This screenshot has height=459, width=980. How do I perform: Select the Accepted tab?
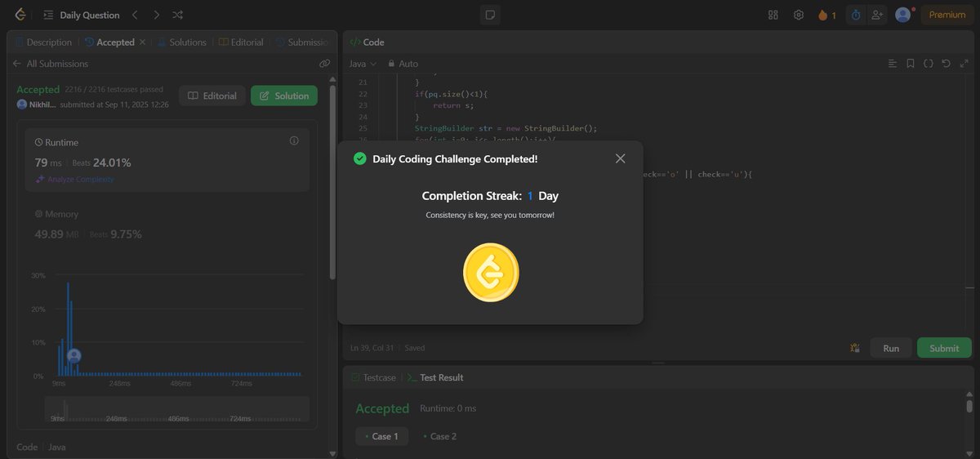coord(109,42)
